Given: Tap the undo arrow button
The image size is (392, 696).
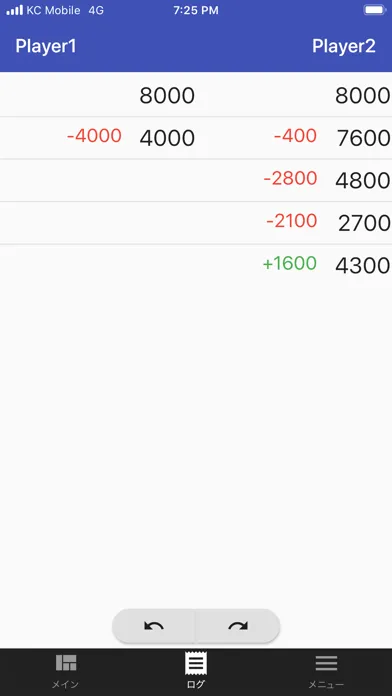Looking at the screenshot, I should click(154, 626).
